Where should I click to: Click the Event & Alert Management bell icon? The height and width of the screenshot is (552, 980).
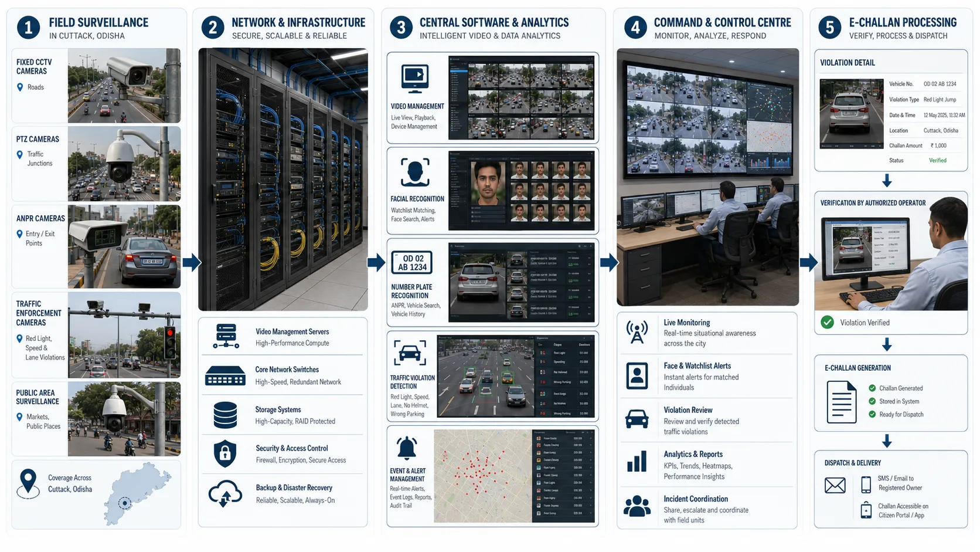[x=407, y=448]
